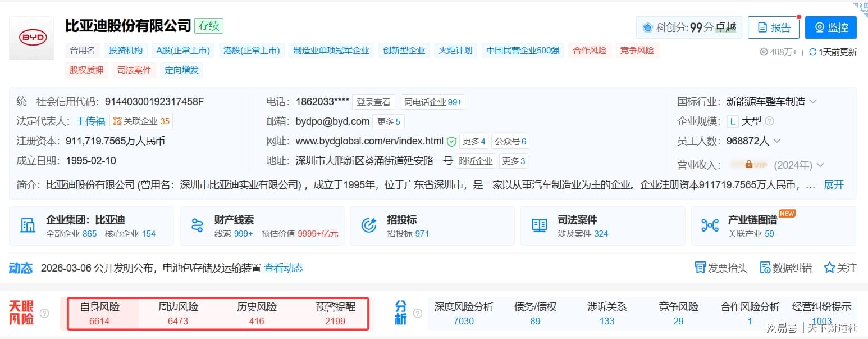
Task: Click the 发票抬头 invoice icon
Action: [x=700, y=268]
